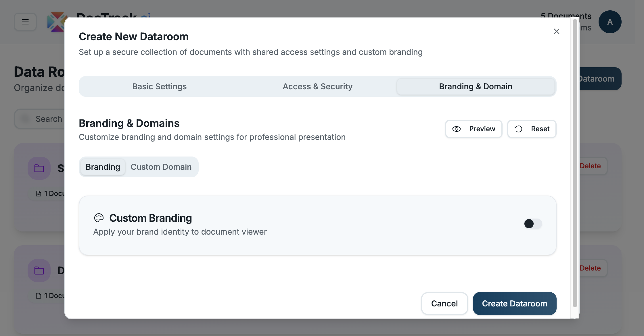Click the first dataroom's purple folder icon
644x336 pixels.
pos(39,168)
